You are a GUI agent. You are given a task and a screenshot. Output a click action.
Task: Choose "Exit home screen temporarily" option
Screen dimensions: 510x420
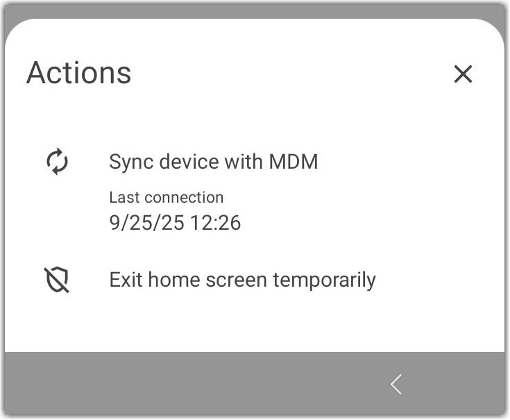(x=242, y=280)
